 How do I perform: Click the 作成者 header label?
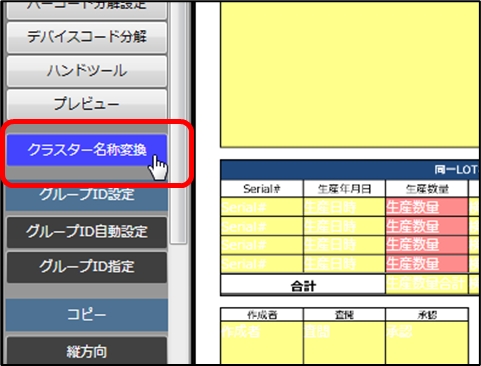coord(262,315)
